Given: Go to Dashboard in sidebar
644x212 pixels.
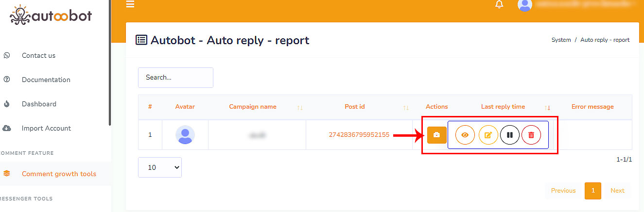Looking at the screenshot, I should 39,104.
